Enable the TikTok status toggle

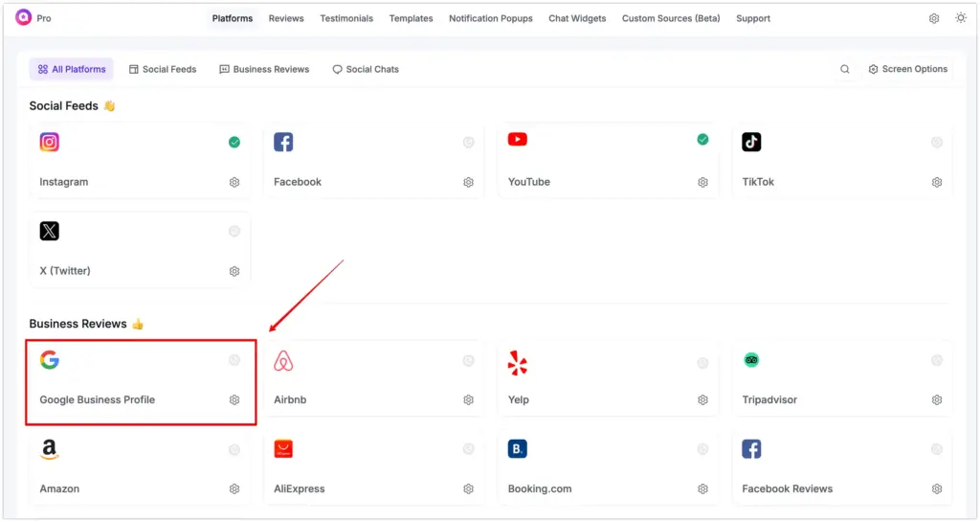pos(937,143)
